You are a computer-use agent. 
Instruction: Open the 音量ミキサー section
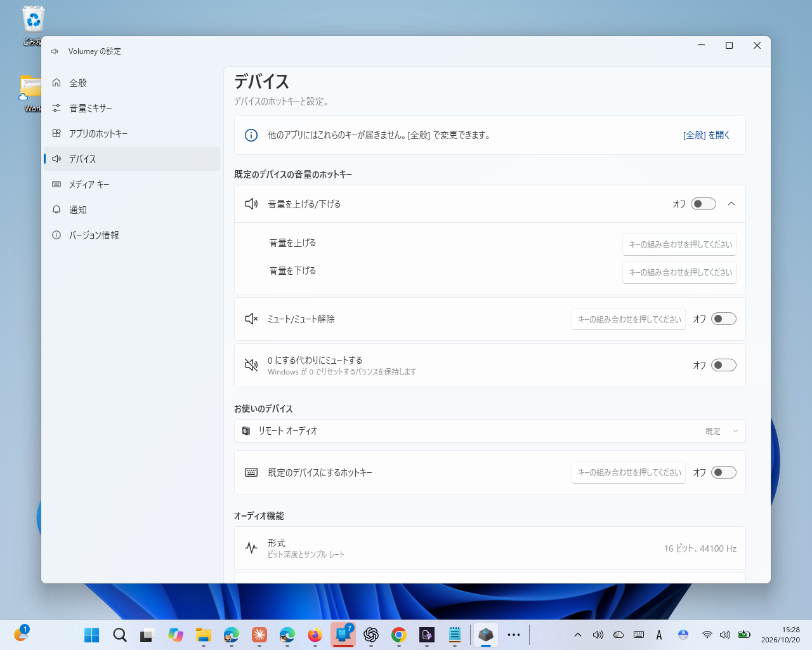(131, 108)
